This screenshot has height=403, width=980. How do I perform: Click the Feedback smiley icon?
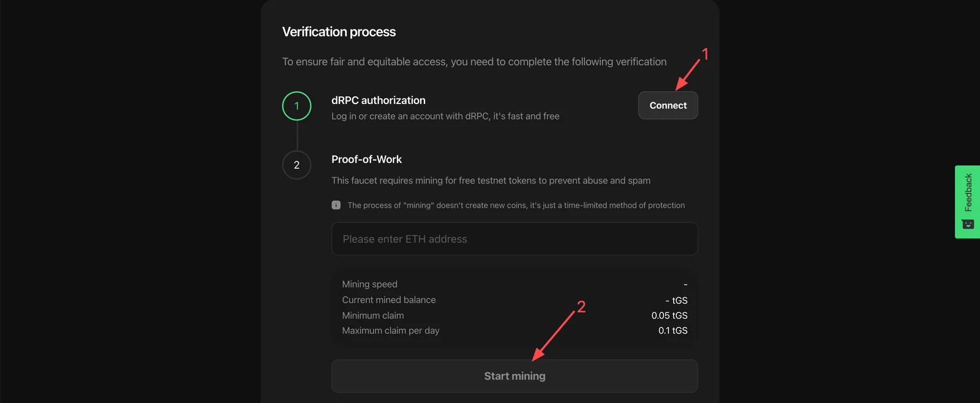click(968, 224)
